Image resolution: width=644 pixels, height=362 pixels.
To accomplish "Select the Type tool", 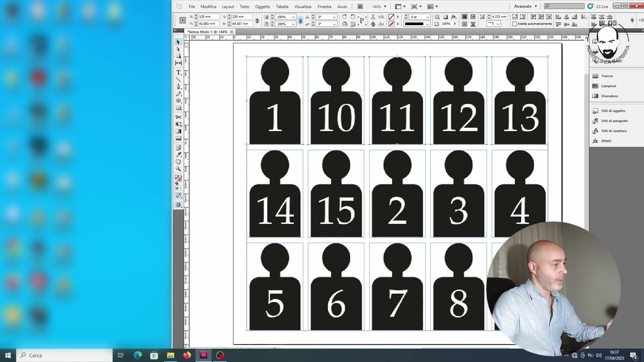I will point(178,73).
